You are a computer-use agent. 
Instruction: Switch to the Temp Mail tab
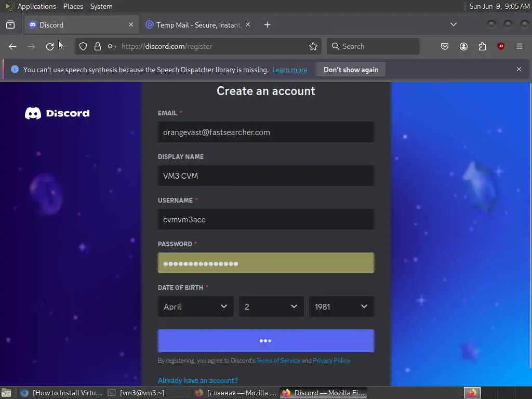pyautogui.click(x=198, y=25)
